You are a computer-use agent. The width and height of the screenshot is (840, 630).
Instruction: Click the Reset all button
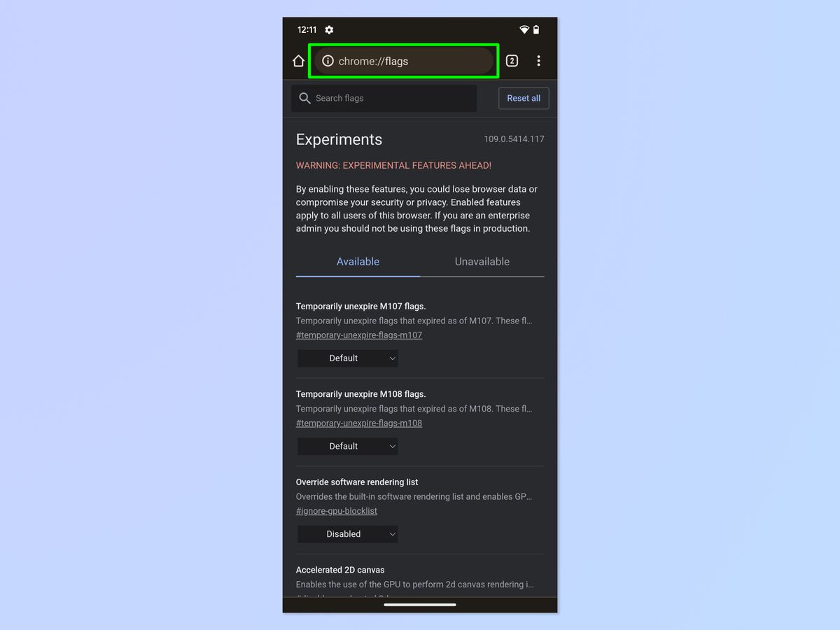(524, 98)
